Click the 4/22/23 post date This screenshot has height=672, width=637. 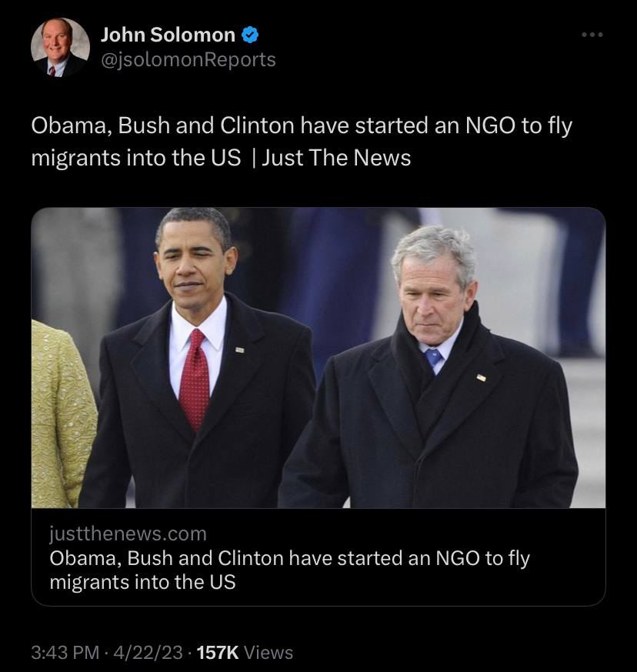pos(148,653)
